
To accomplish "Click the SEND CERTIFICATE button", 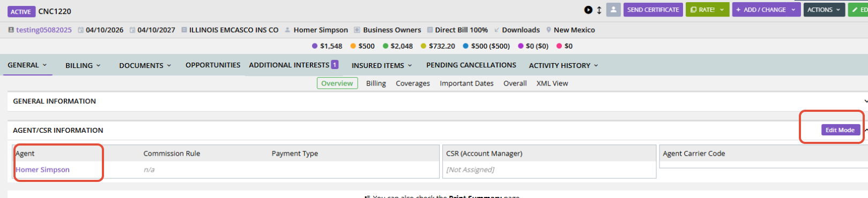I will pos(653,10).
